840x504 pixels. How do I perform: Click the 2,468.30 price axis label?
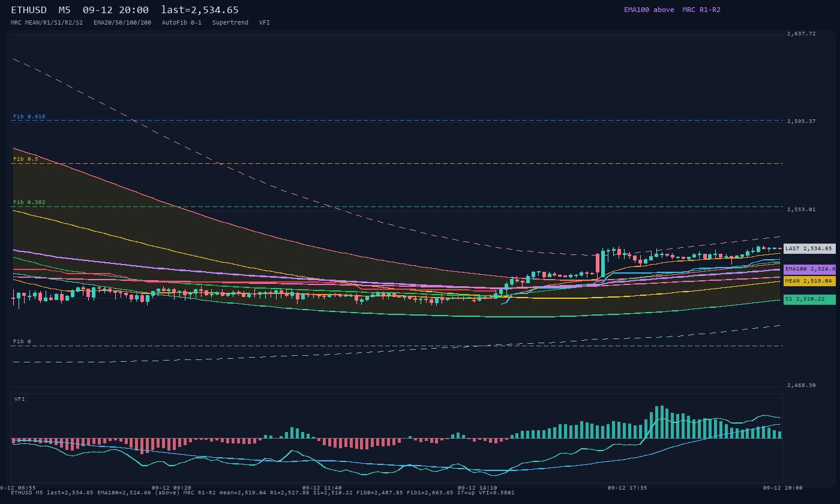(802, 385)
